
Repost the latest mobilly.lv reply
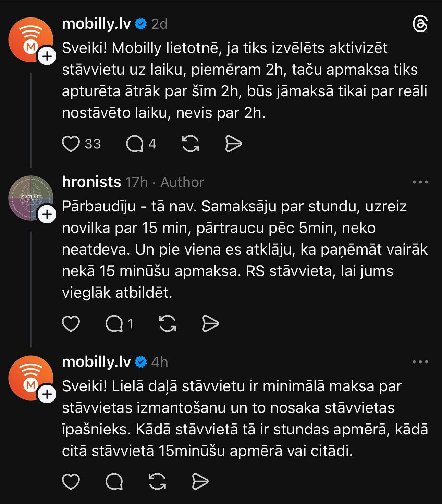[x=158, y=482]
